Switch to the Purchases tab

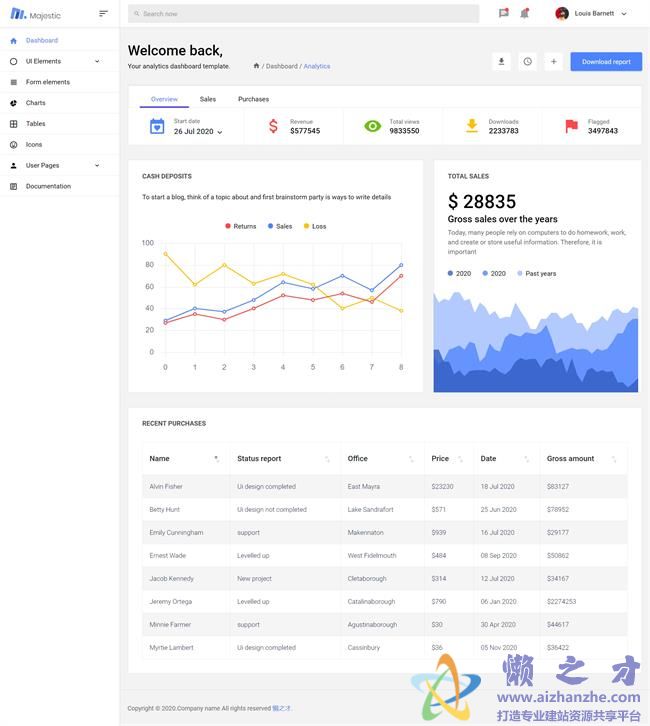coord(253,99)
